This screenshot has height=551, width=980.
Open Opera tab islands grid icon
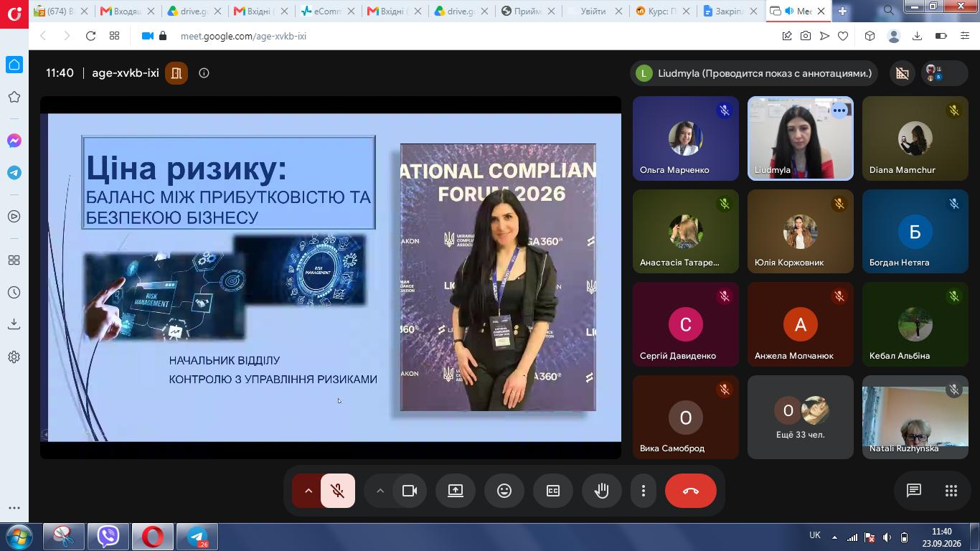(x=114, y=36)
